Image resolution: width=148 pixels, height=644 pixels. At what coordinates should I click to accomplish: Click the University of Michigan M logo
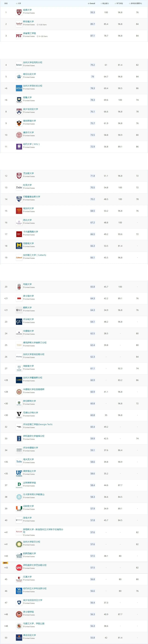point(19,246)
